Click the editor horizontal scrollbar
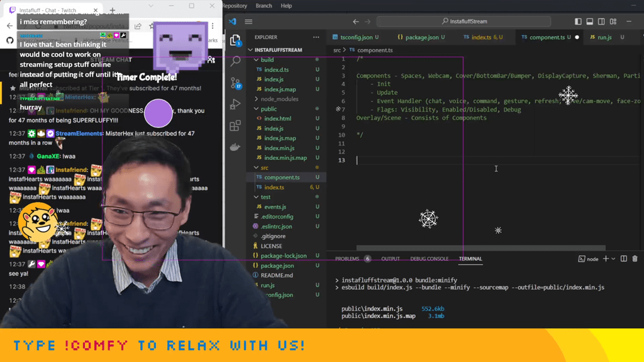 pos(480,248)
